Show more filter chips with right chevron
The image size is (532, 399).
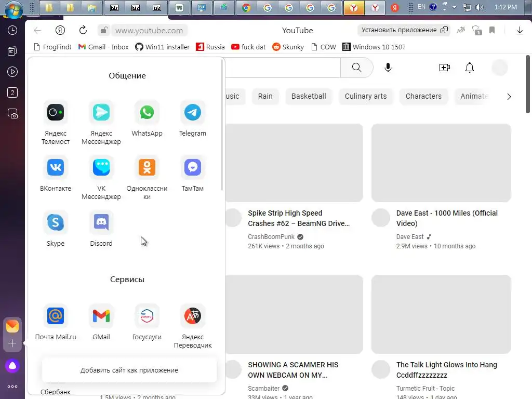coord(509,97)
